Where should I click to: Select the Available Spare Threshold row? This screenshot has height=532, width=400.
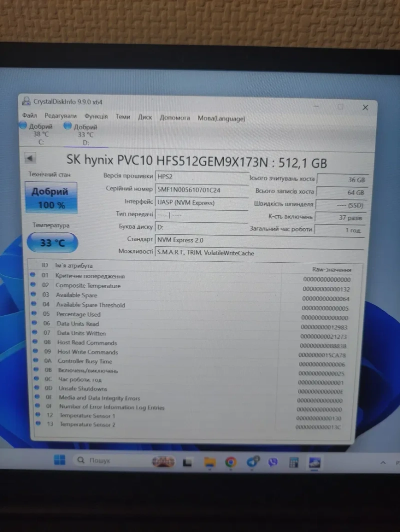pyautogui.click(x=190, y=306)
